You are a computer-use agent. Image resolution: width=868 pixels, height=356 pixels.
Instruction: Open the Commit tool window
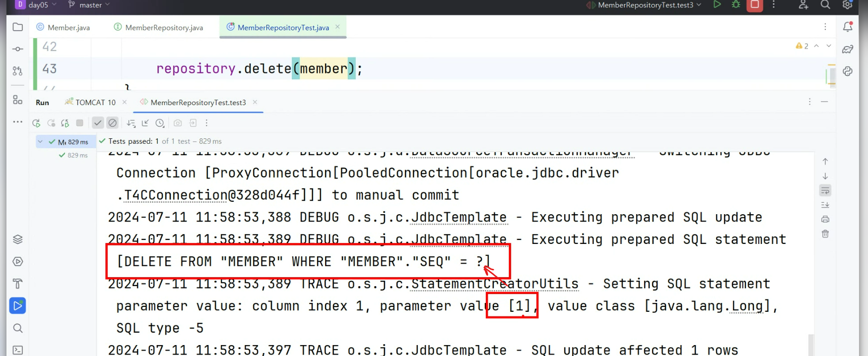tap(17, 49)
